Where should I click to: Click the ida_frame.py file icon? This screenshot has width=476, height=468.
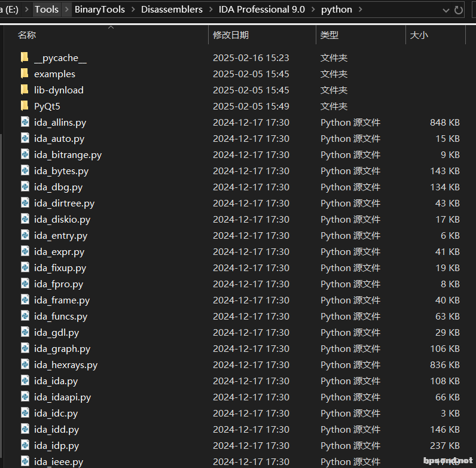25,299
